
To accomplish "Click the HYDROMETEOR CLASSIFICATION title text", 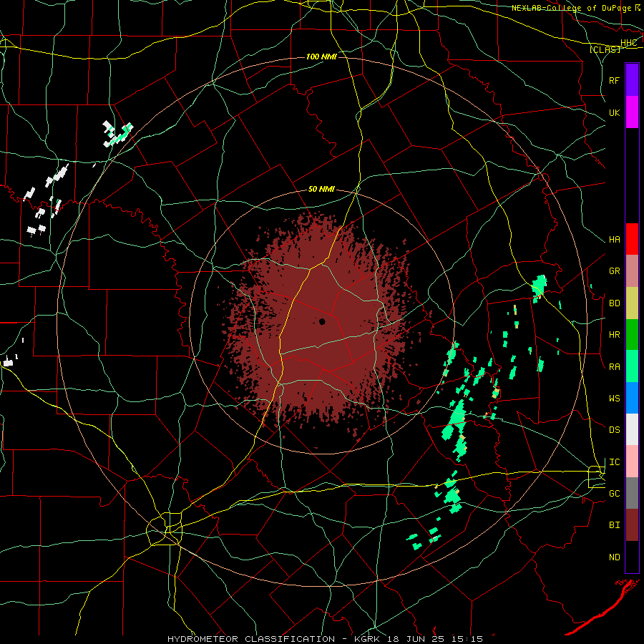I will pos(251,639).
